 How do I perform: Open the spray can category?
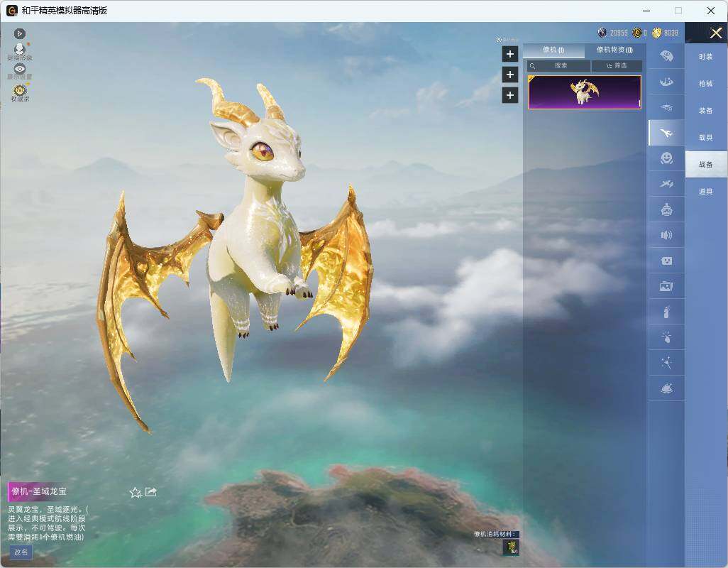pos(666,312)
